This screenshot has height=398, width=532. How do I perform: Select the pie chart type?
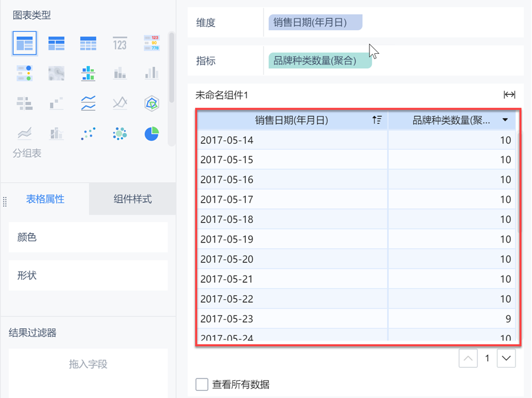pos(152,134)
